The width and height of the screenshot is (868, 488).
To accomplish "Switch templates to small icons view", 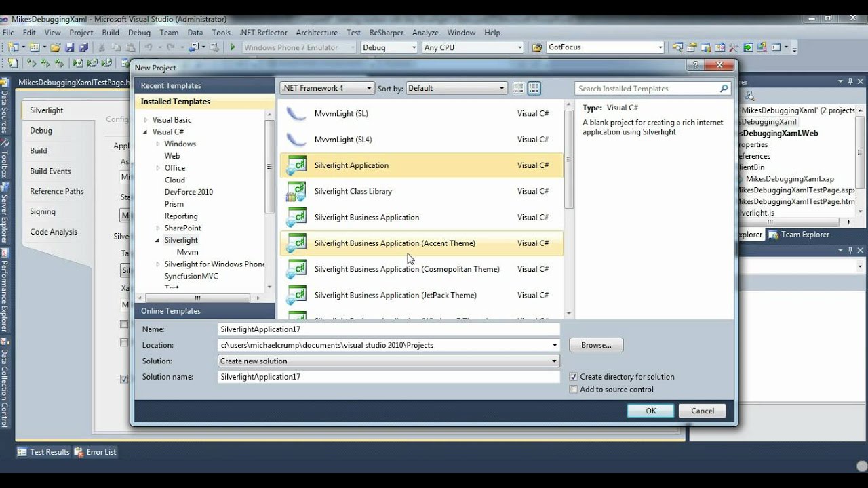I will click(x=519, y=88).
